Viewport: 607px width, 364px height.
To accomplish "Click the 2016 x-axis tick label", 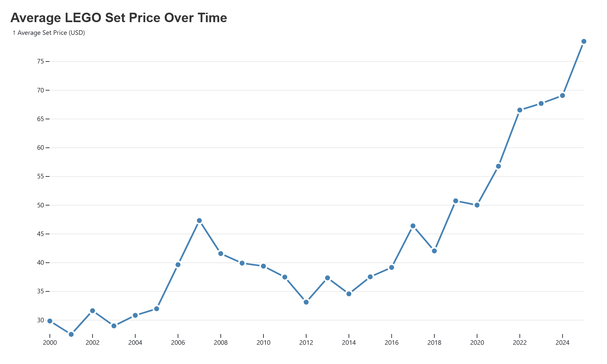I will pyautogui.click(x=391, y=343).
